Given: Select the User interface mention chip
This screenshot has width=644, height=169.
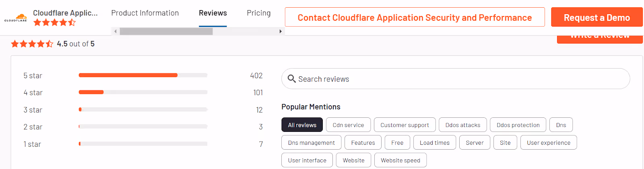Looking at the screenshot, I should click(x=307, y=160).
